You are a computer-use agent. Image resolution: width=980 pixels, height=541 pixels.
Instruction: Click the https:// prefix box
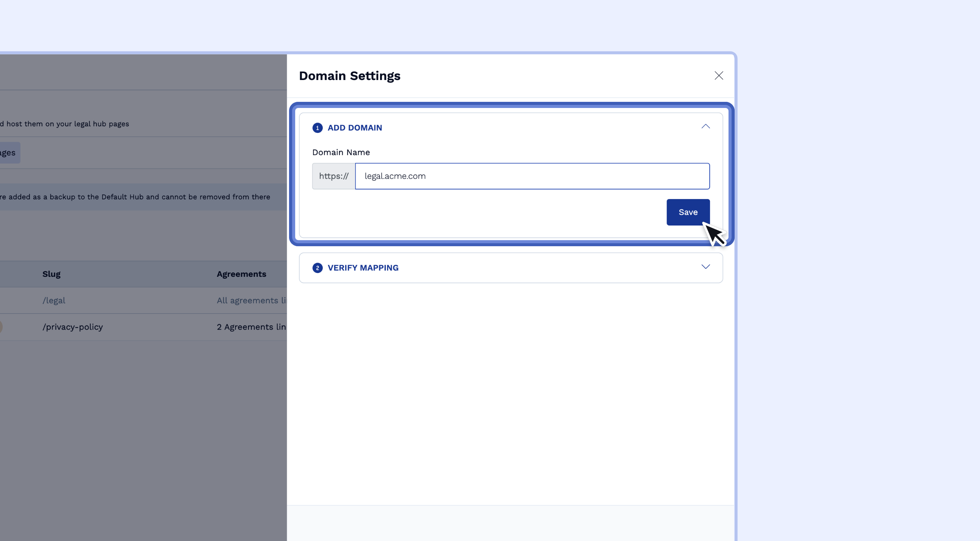(x=333, y=176)
